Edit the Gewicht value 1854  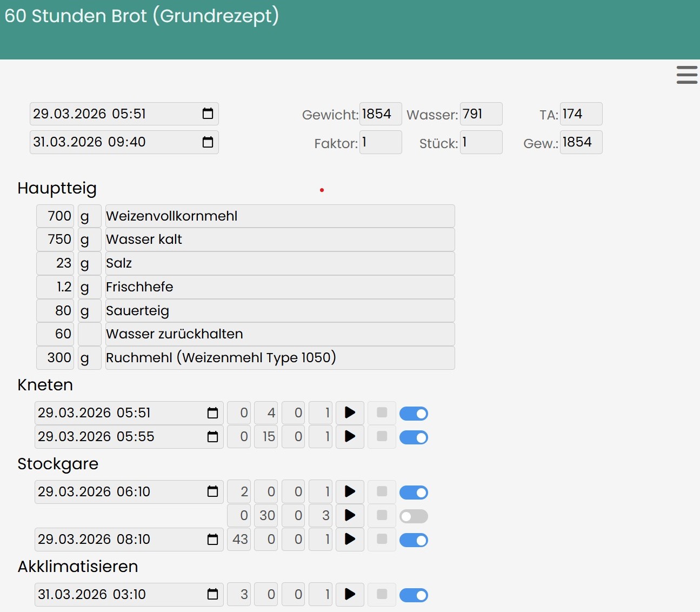[x=380, y=114]
